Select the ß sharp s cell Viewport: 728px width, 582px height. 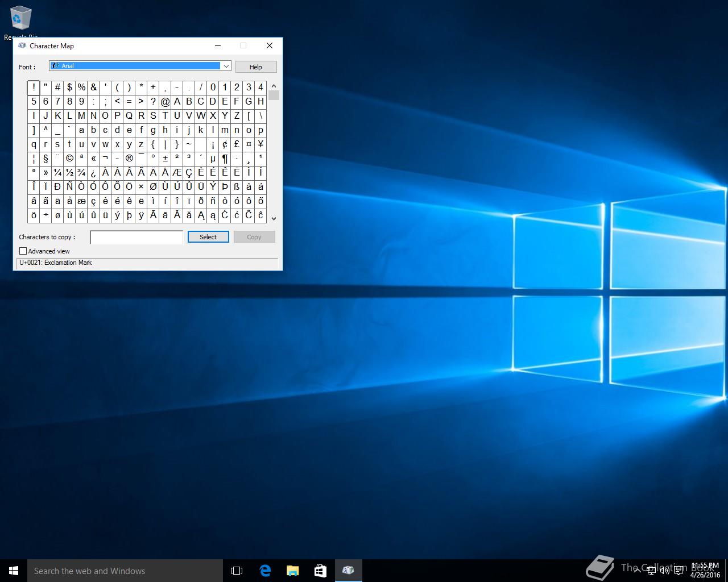point(237,186)
